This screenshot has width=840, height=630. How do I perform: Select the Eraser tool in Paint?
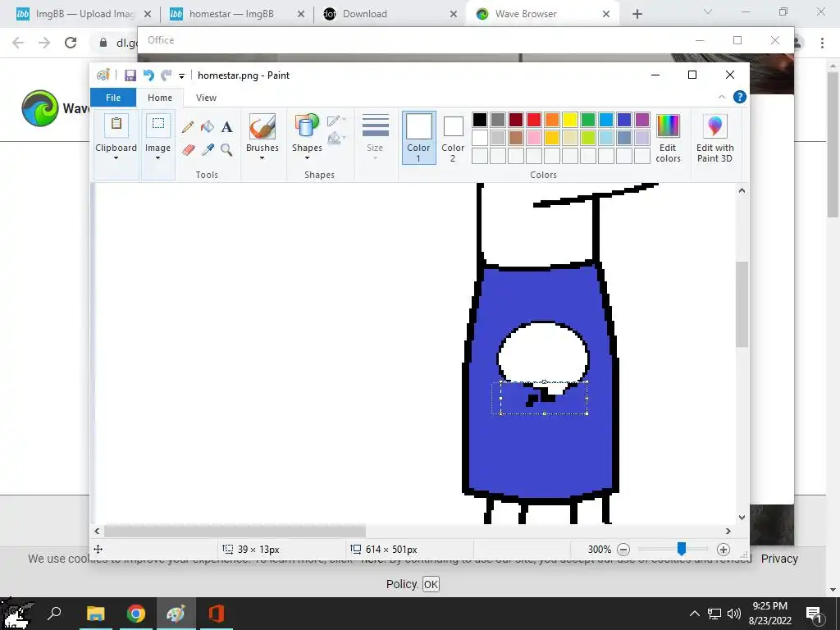click(x=188, y=150)
